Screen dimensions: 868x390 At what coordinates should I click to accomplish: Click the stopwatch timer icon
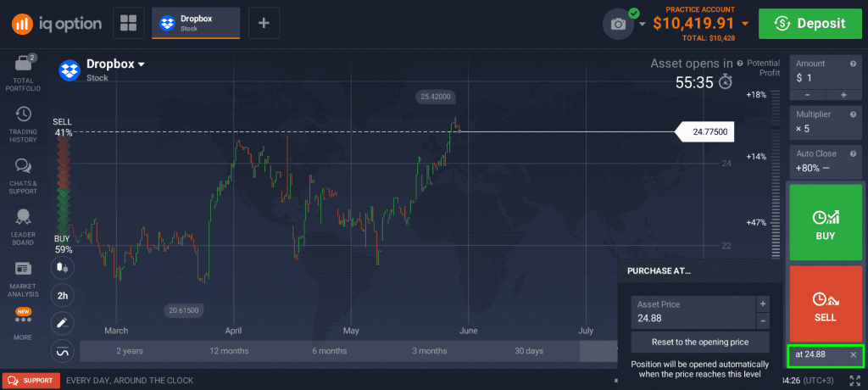point(726,82)
